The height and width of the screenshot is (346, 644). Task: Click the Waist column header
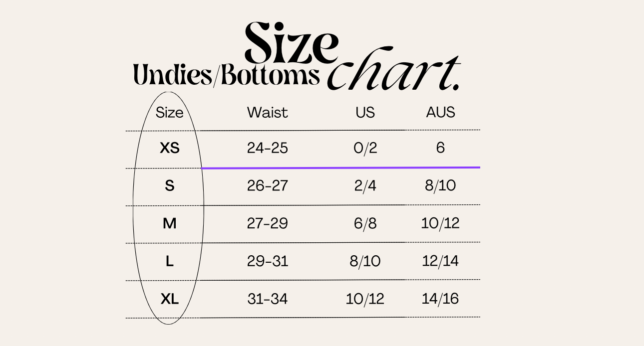(x=268, y=113)
